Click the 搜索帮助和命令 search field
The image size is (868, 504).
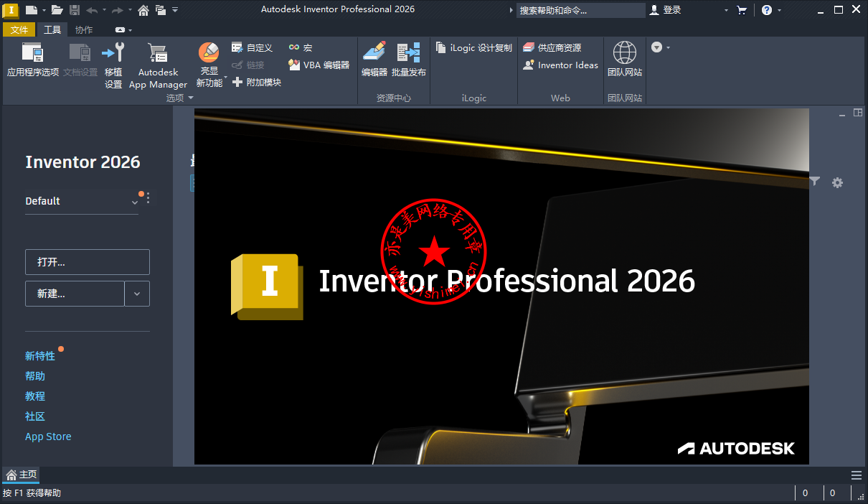click(581, 10)
